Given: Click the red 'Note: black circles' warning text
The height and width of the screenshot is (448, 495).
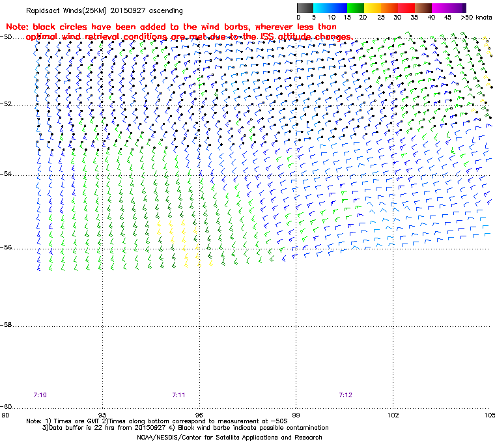Looking at the screenshot, I should click(x=179, y=32).
